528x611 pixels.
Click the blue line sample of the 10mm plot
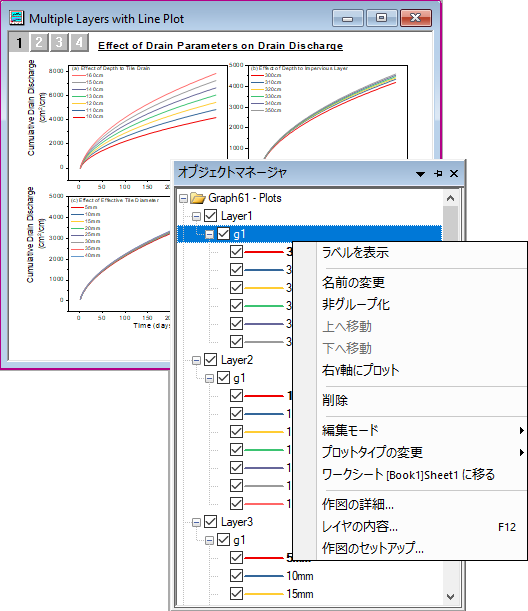[264, 576]
